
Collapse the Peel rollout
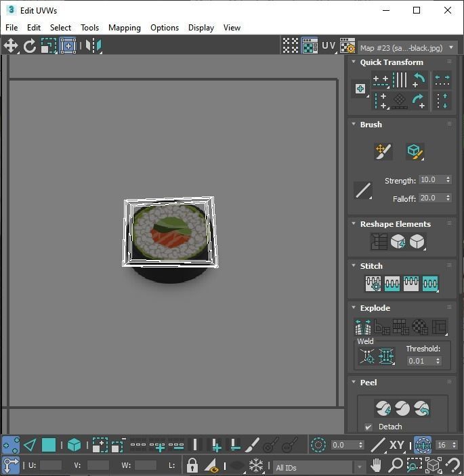[x=354, y=382]
